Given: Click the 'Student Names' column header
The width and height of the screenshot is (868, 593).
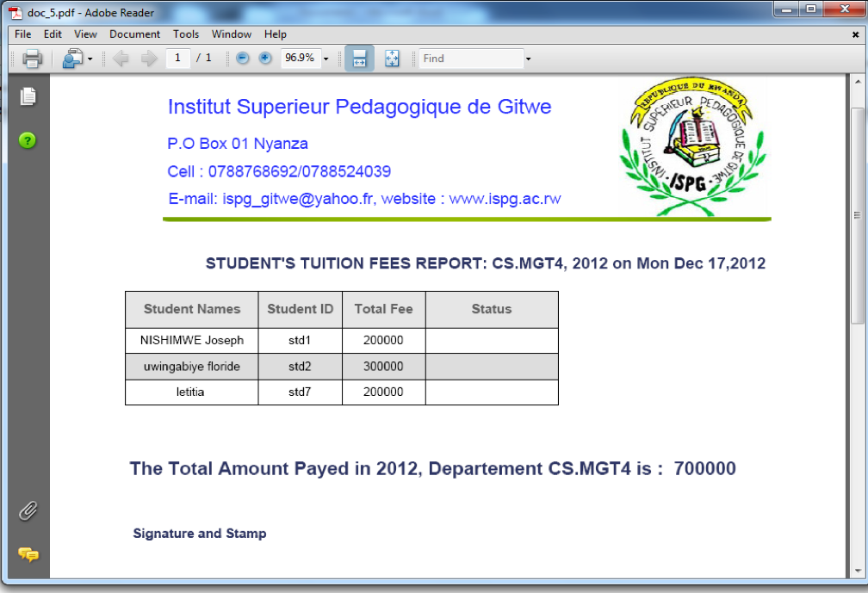Looking at the screenshot, I should 191,309.
